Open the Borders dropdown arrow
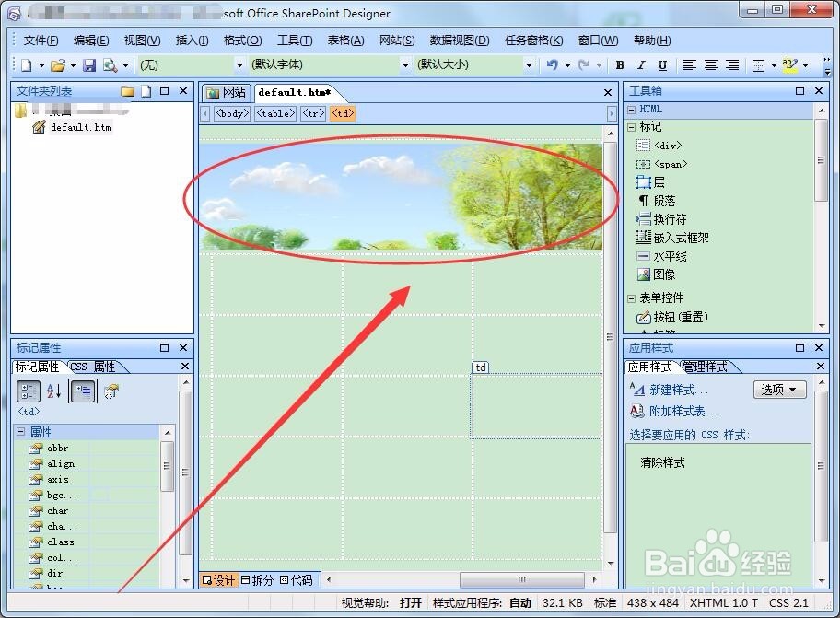 click(x=774, y=66)
